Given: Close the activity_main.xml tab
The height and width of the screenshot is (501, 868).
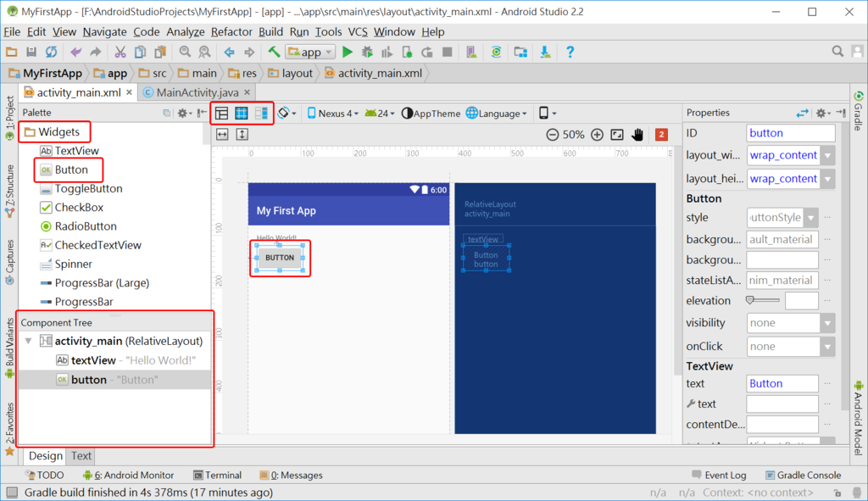Looking at the screenshot, I should pos(129,92).
